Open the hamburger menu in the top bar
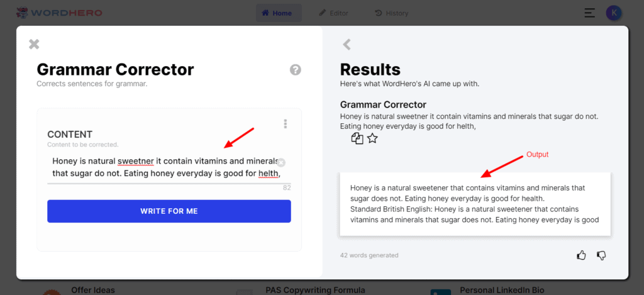The image size is (644, 295). [x=589, y=13]
